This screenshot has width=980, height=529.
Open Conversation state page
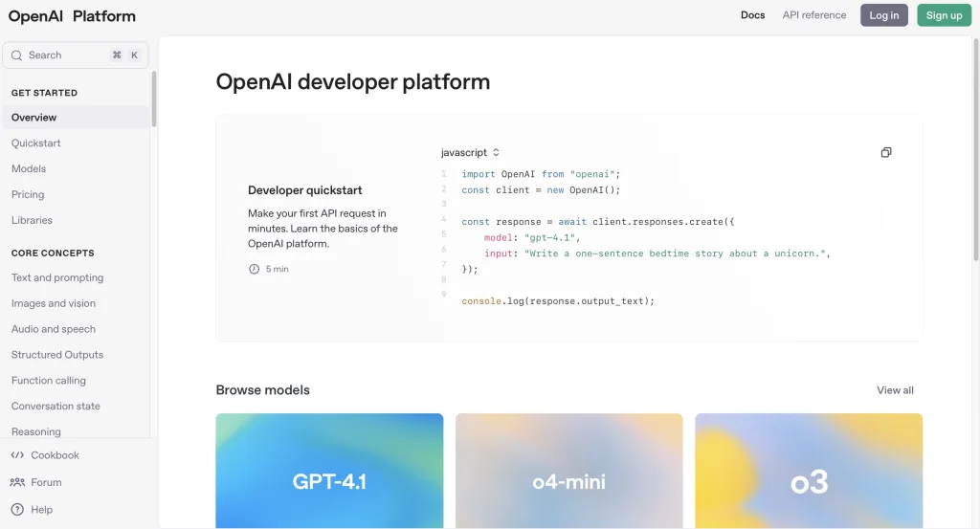click(x=56, y=406)
